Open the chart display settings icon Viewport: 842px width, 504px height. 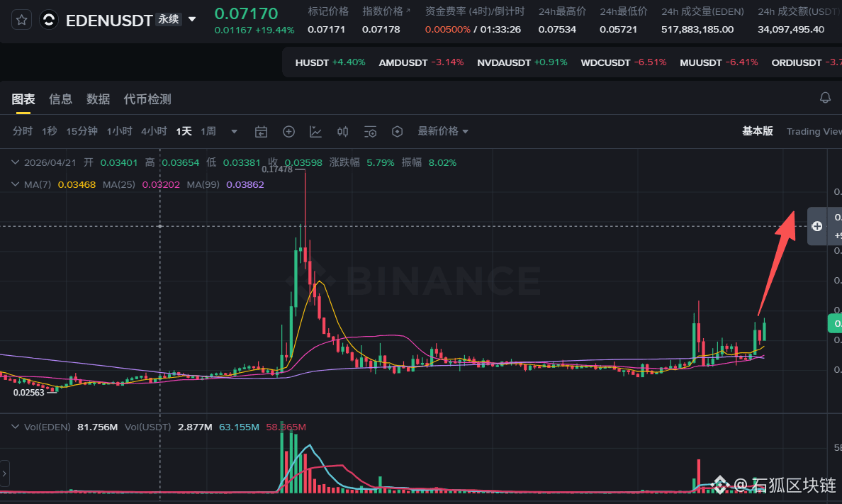[x=370, y=132]
